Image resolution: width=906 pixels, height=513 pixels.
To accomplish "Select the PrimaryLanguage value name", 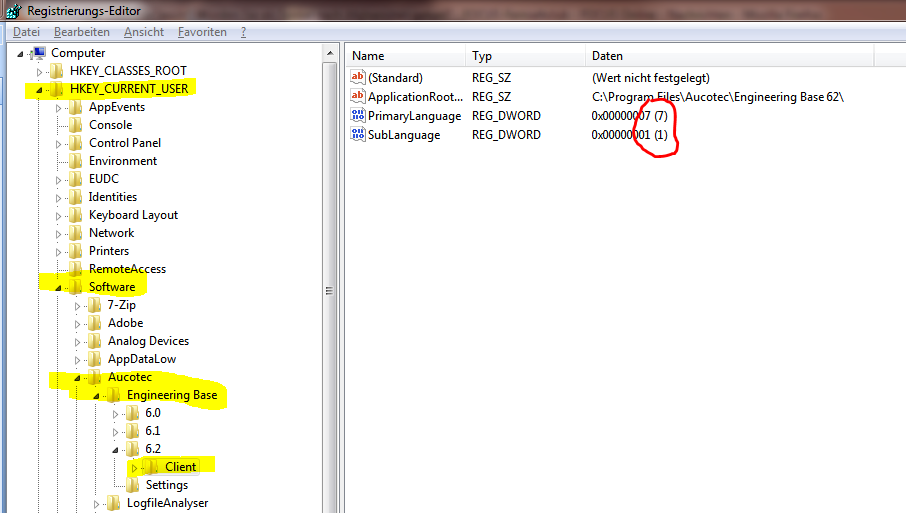I will (x=414, y=116).
